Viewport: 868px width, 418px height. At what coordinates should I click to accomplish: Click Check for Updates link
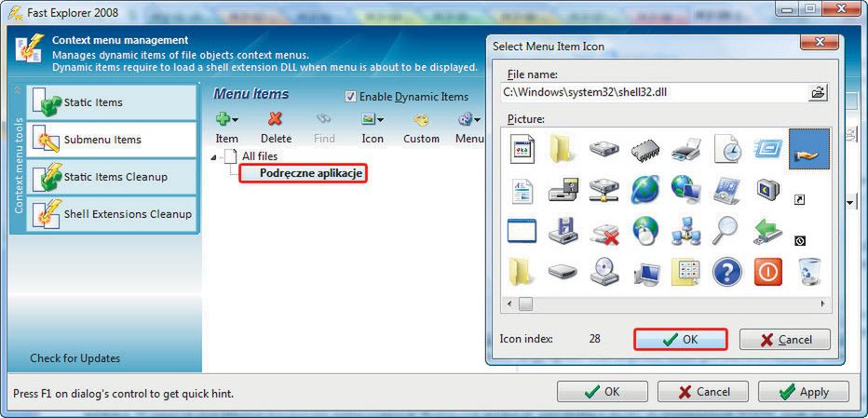tap(75, 358)
